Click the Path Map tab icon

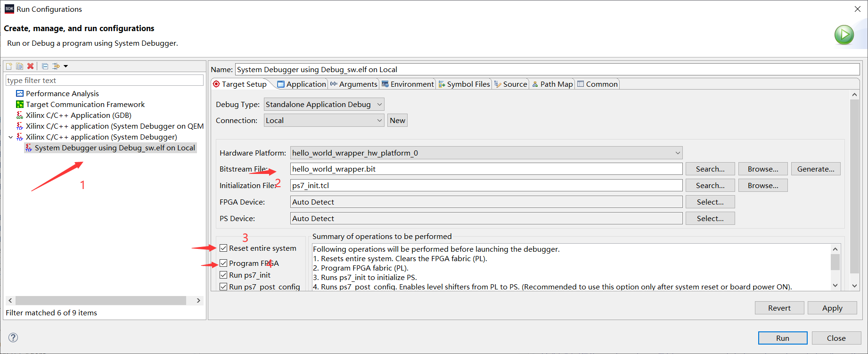click(x=535, y=84)
